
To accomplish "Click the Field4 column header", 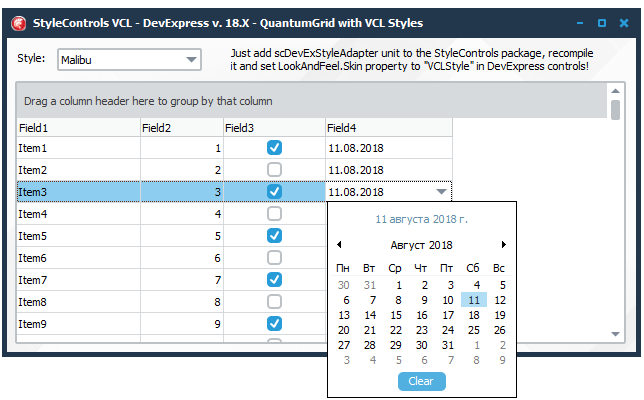I will point(389,128).
